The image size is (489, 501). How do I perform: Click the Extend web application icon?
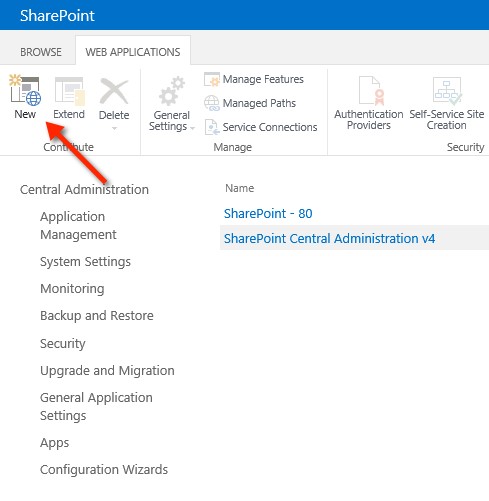(x=70, y=91)
